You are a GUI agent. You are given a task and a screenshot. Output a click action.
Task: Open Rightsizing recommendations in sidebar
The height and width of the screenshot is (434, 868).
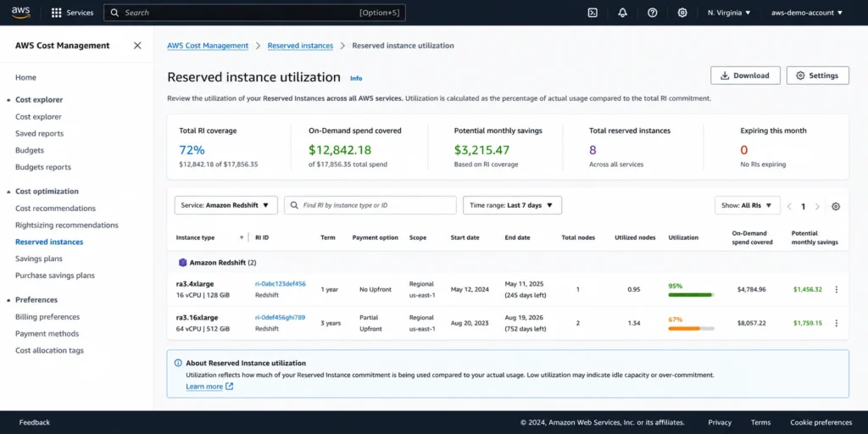point(66,225)
